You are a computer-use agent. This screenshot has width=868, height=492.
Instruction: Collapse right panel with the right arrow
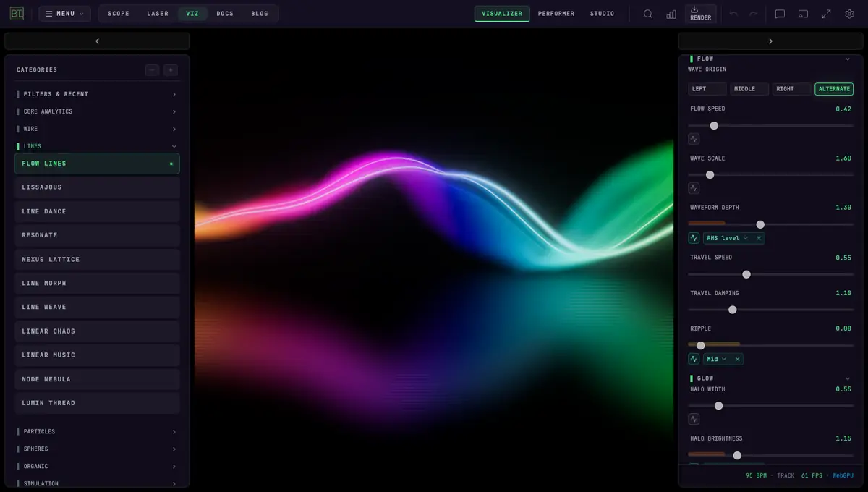(x=770, y=41)
